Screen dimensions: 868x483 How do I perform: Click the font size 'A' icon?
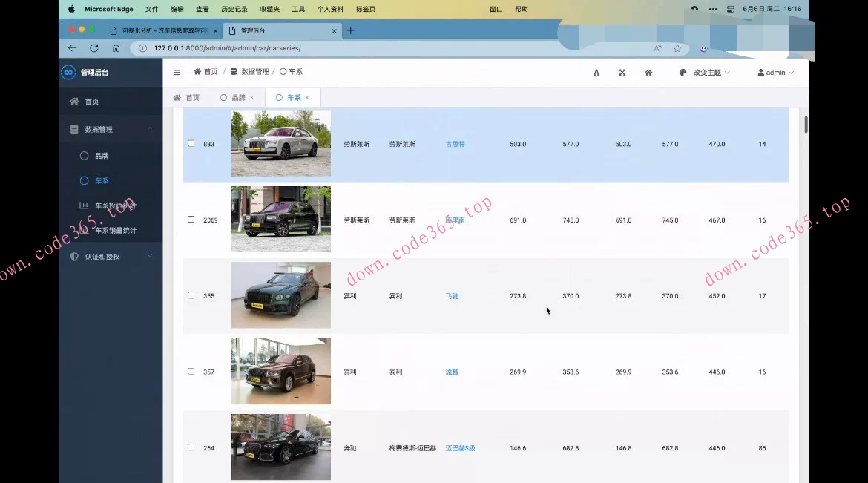(596, 73)
